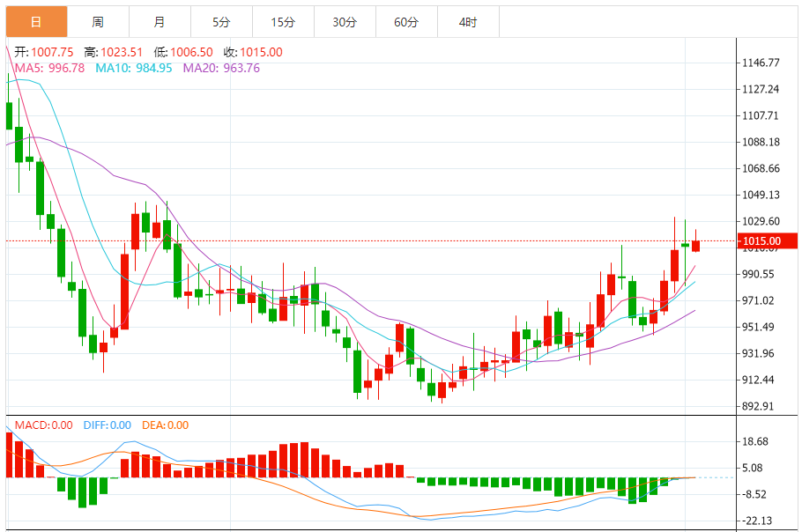Click the 1029.60 price axis label
Screen dimensions: 802x532
point(761,221)
